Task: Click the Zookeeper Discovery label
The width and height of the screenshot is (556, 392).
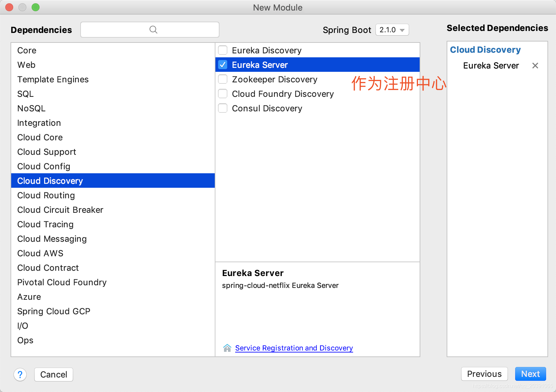Action: [x=274, y=79]
